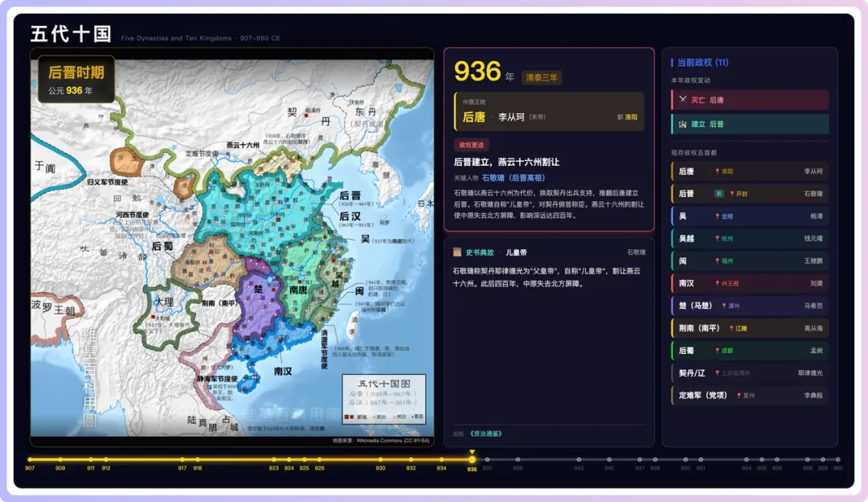
Task: Click the location pin in the 契丹/辽 row
Action: 718,373
